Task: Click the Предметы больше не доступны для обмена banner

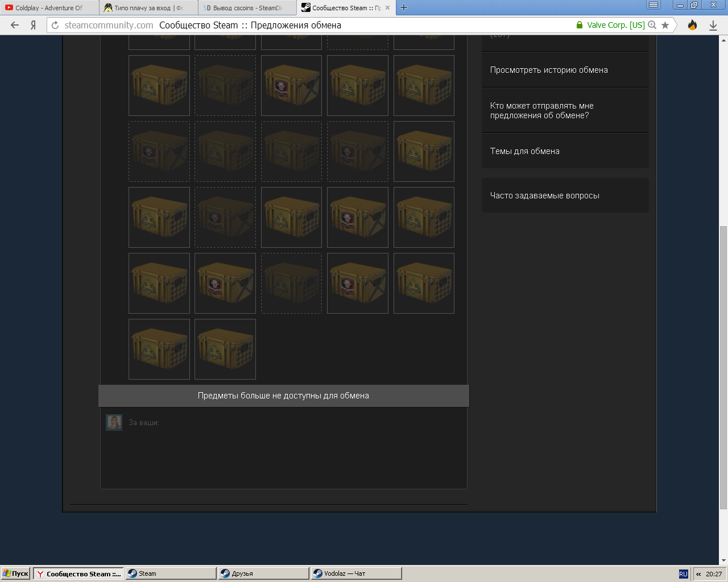Action: click(x=284, y=396)
